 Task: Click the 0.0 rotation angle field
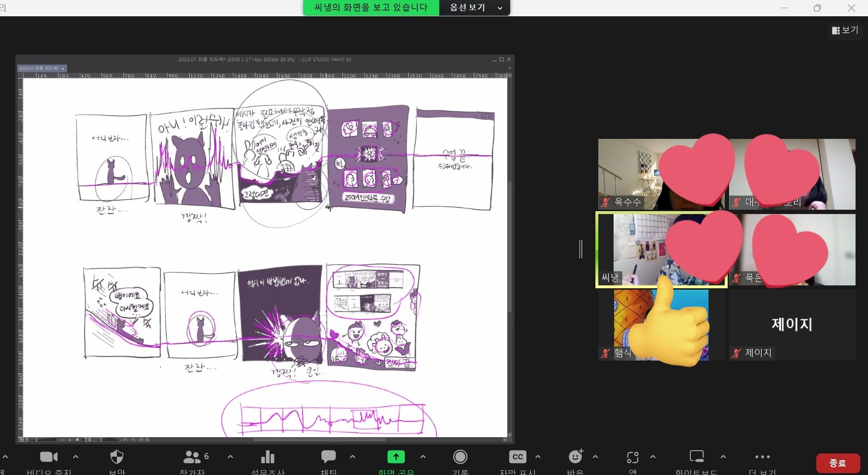point(88,440)
